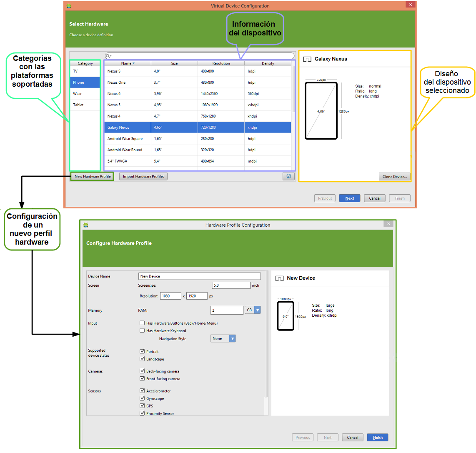This screenshot has width=476, height=453.
Task: Click the device icon next to New Device title
Action: pyautogui.click(x=279, y=278)
